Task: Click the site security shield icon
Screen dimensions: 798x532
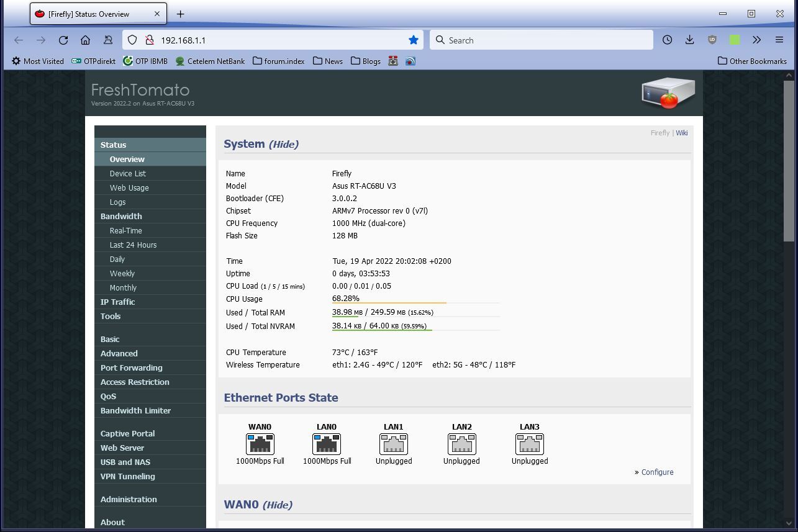Action: coord(132,40)
